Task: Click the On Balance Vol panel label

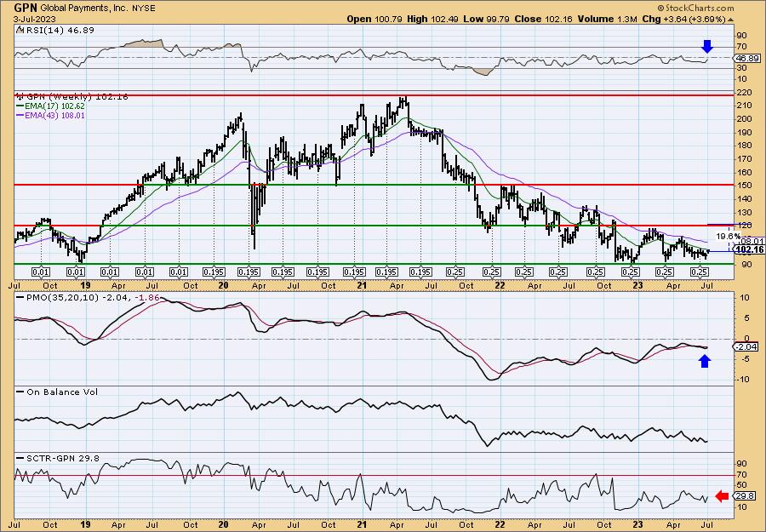Action: coord(62,392)
